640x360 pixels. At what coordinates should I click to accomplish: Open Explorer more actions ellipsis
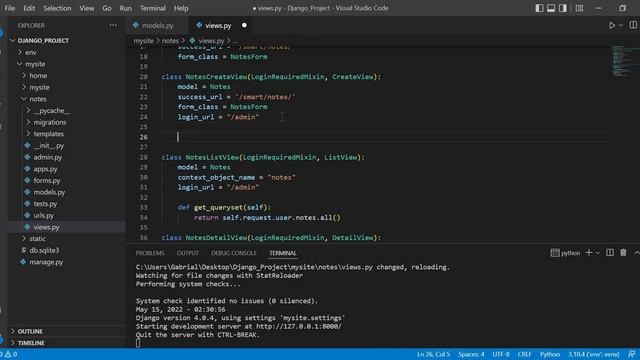pyautogui.click(x=113, y=25)
